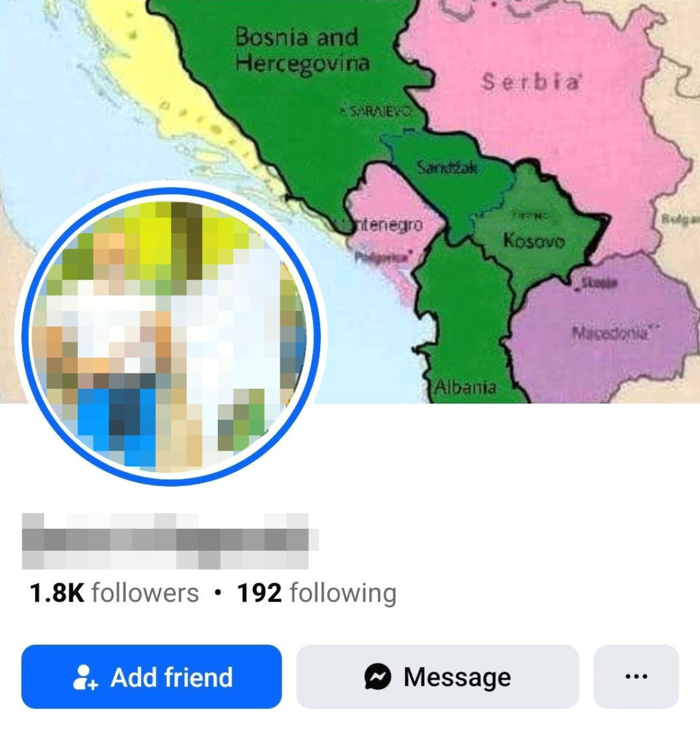The image size is (700, 736).
Task: Open the 192 following list
Action: (317, 593)
